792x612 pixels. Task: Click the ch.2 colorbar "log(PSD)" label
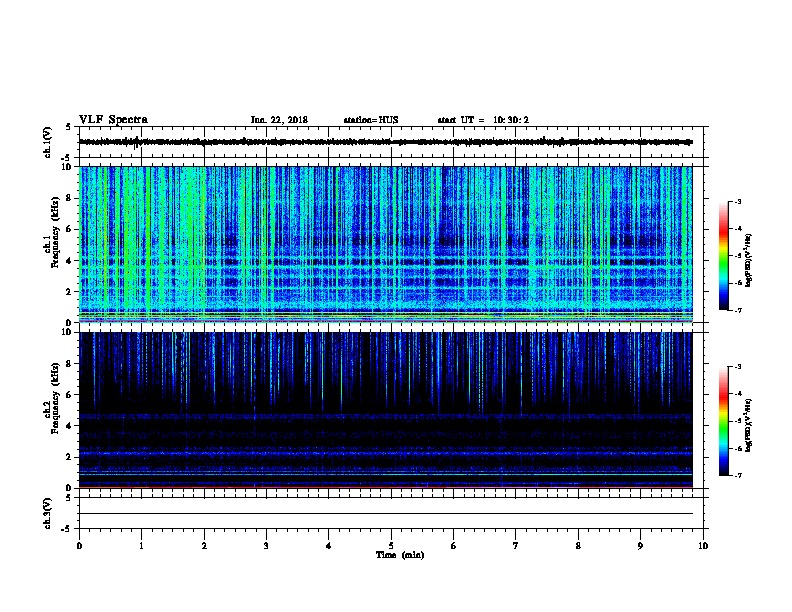(x=748, y=426)
